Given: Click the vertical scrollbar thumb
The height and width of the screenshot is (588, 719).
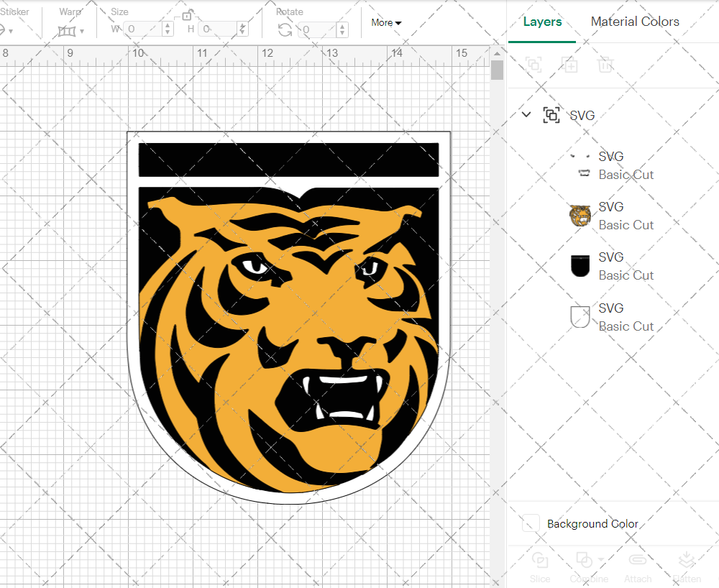Looking at the screenshot, I should 497,70.
